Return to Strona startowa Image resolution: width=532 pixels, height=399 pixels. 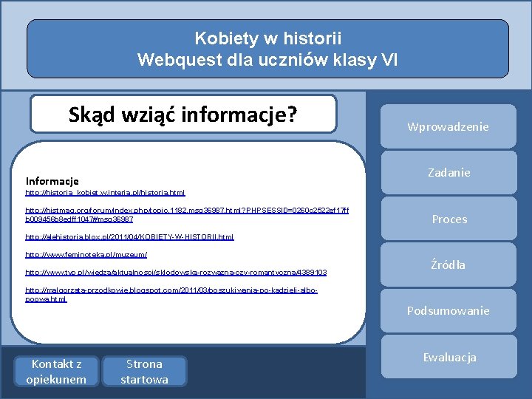(145, 371)
